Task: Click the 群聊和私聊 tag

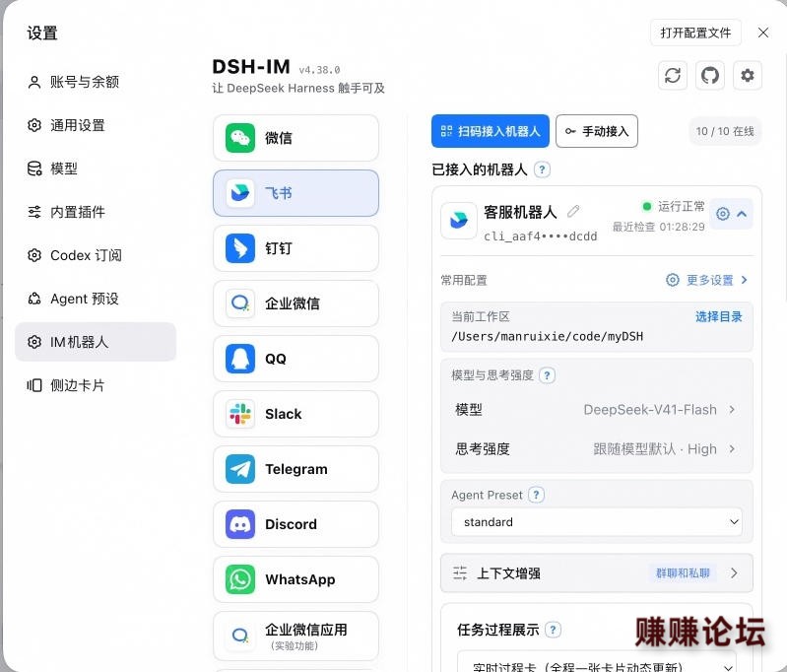Action: pyautogui.click(x=683, y=573)
